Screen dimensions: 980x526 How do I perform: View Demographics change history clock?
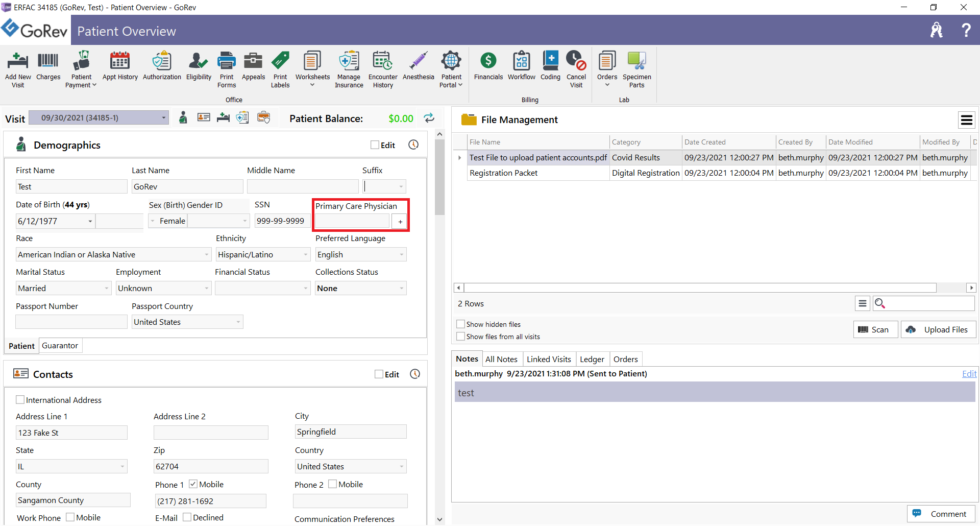(413, 145)
